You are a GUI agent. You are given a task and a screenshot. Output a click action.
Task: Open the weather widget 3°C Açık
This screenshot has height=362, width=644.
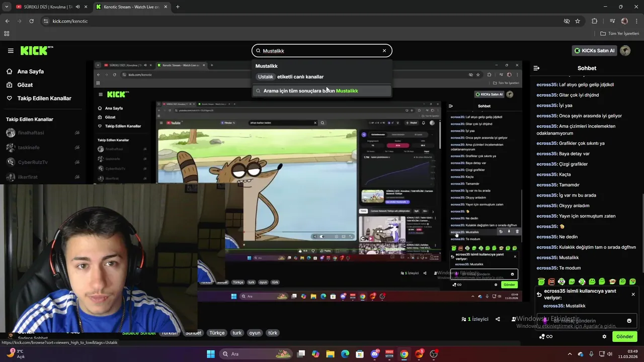coord(15,354)
